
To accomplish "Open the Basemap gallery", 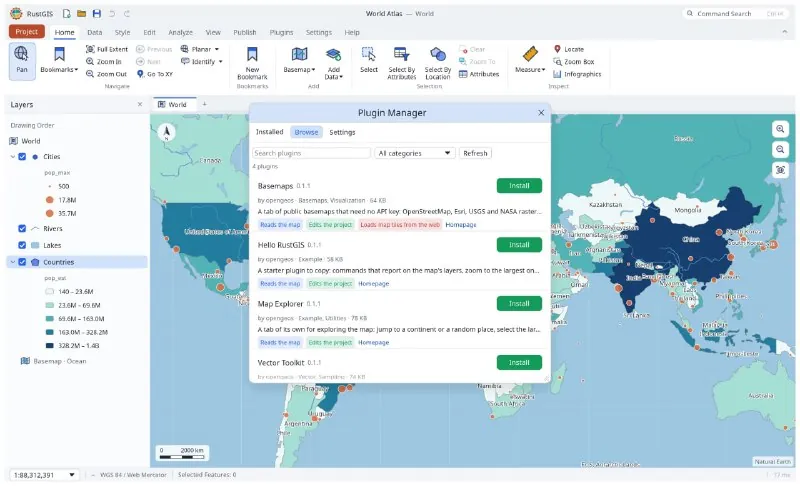I will tap(299, 60).
